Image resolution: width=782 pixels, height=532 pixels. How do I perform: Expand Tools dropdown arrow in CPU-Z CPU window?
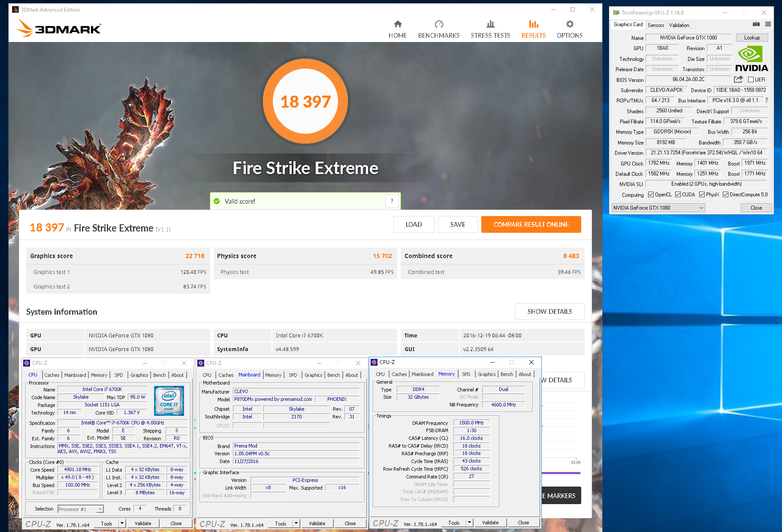coord(122,523)
